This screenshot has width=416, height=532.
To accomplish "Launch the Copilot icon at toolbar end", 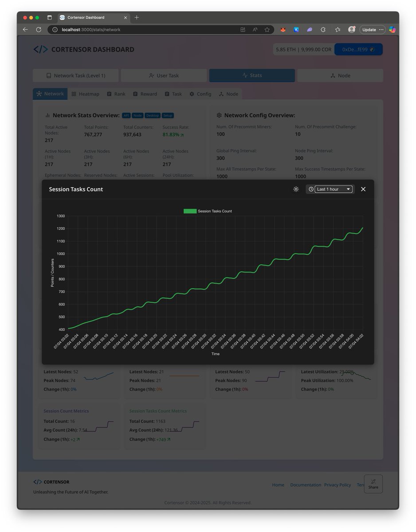I will (392, 30).
